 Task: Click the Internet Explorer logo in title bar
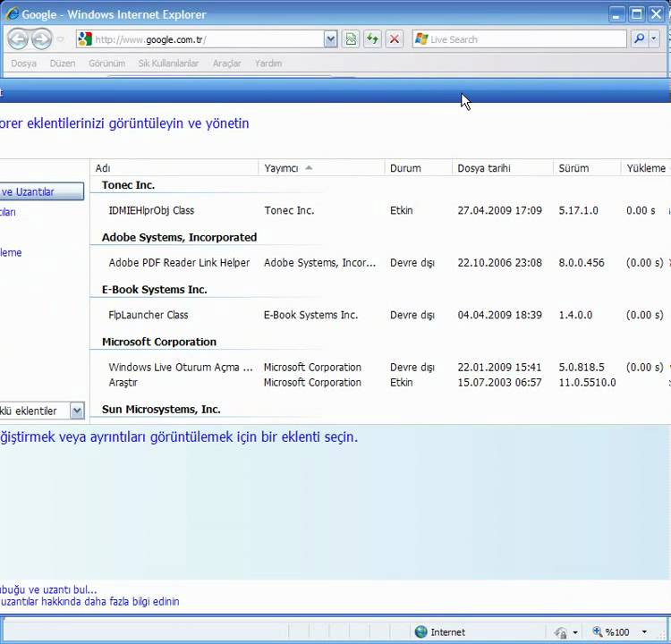click(12, 14)
